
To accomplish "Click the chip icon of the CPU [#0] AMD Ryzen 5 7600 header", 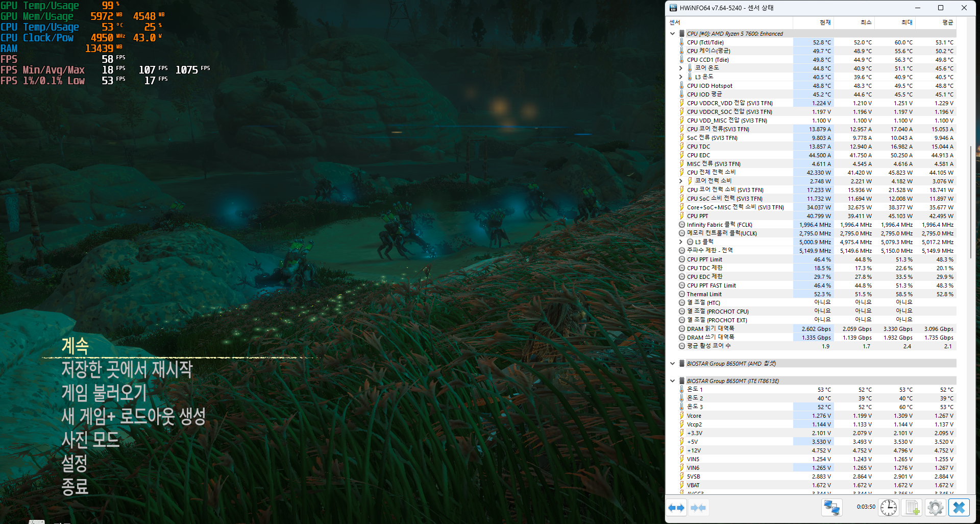I will click(681, 34).
